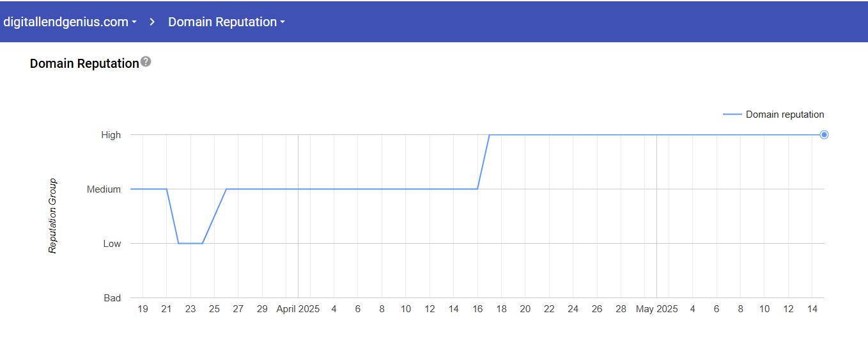Click where the line first reaches High
Viewport: 868px width, 341px height.
tap(490, 134)
